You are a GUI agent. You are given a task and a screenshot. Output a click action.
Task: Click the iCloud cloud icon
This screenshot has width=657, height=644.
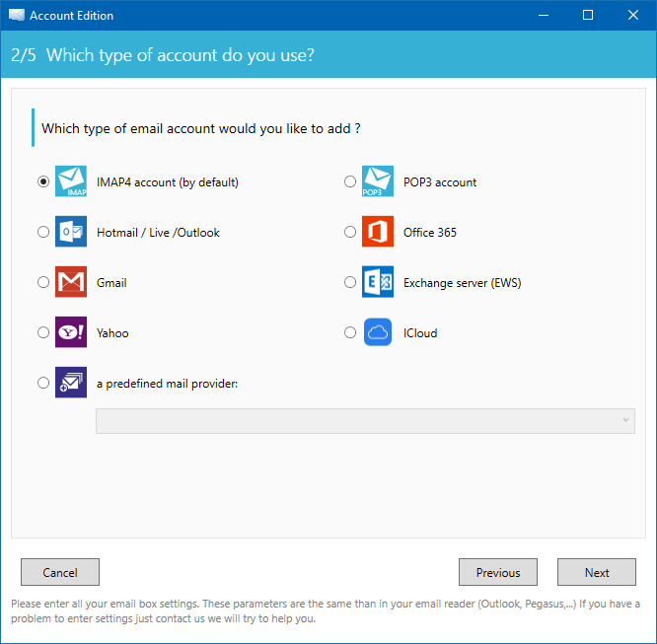(x=378, y=332)
